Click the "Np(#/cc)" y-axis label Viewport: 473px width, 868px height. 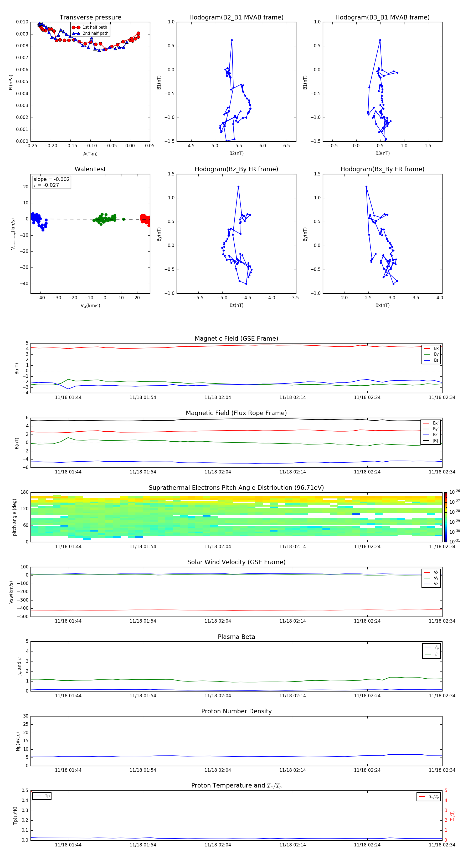pyautogui.click(x=18, y=741)
